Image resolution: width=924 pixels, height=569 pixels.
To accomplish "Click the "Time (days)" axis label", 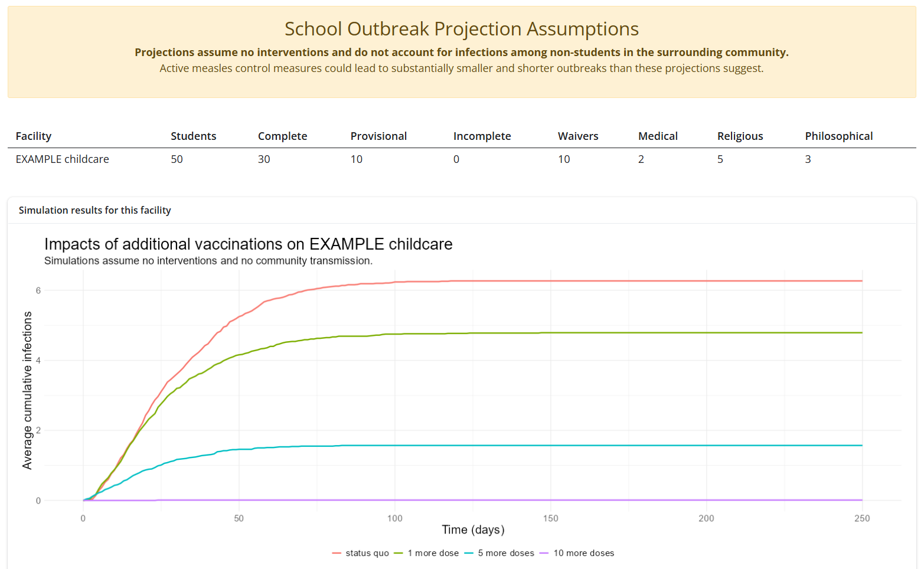I will click(473, 529).
